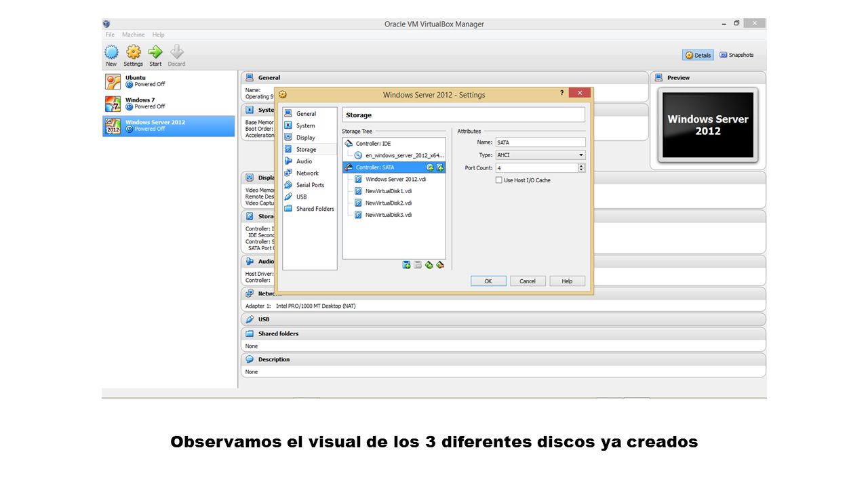Click Cancel in the Settings dialog

pyautogui.click(x=528, y=281)
